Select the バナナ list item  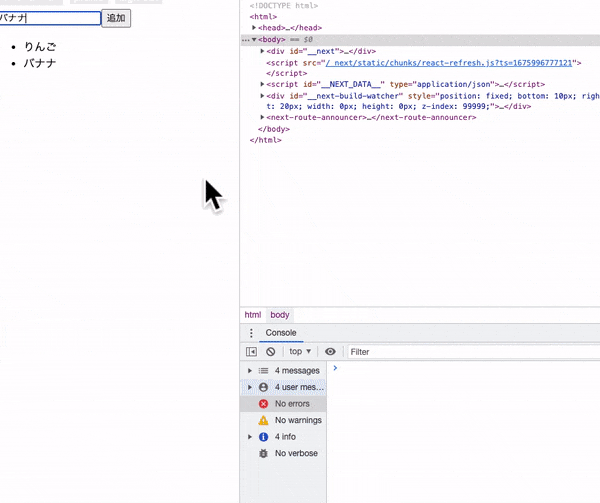point(40,63)
